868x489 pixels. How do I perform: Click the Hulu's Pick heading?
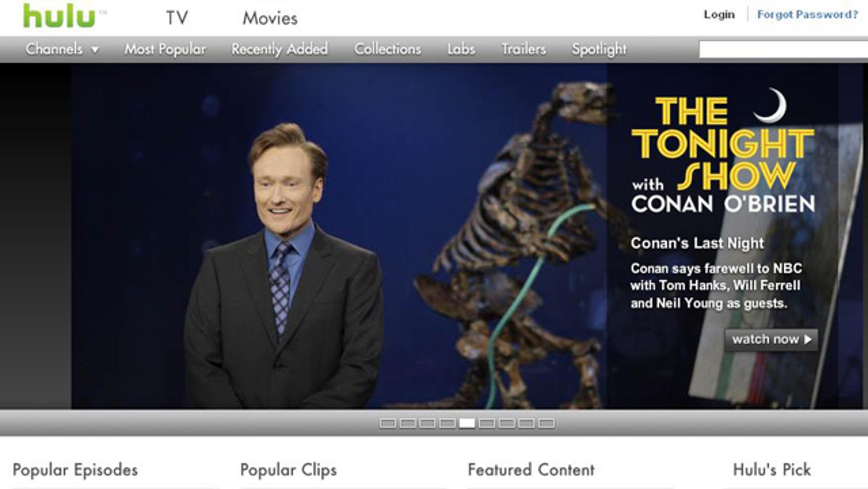[772, 470]
